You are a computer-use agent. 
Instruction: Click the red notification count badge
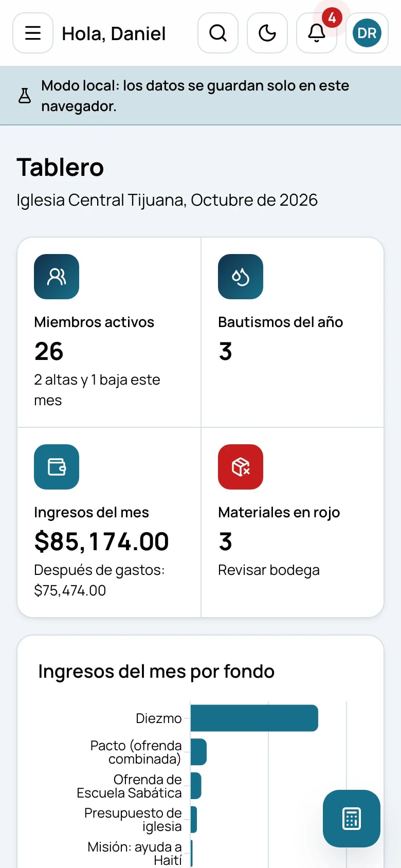coord(332,18)
